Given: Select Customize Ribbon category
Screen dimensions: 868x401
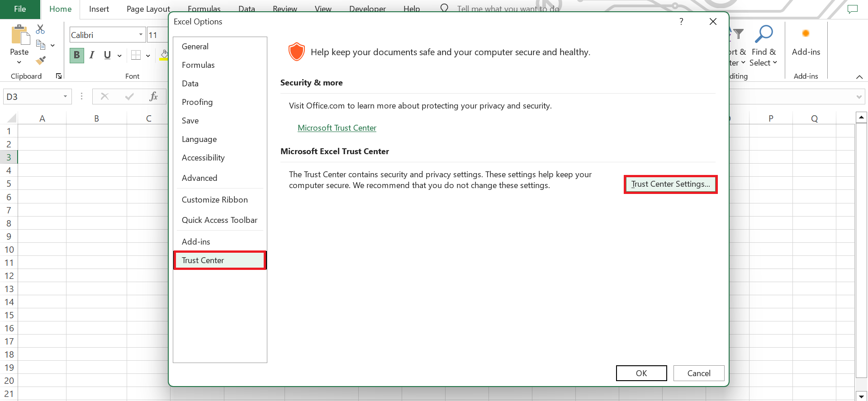Looking at the screenshot, I should coord(220,200).
